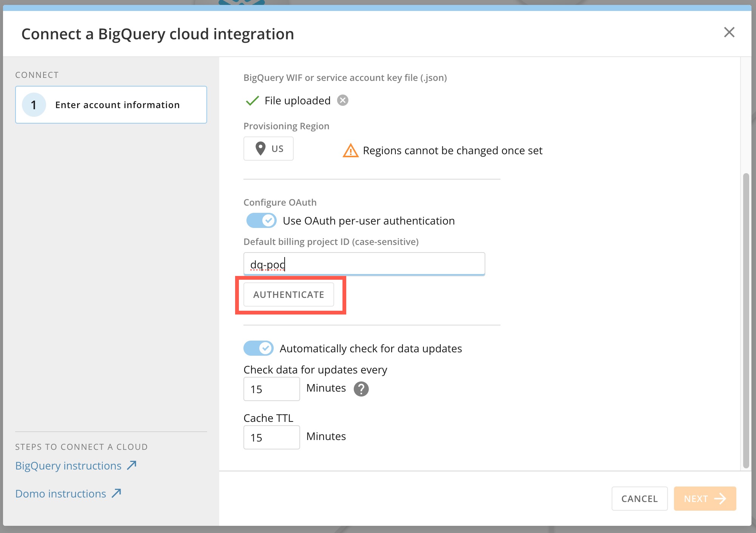
Task: Click the Default billing project ID field
Action: click(364, 263)
